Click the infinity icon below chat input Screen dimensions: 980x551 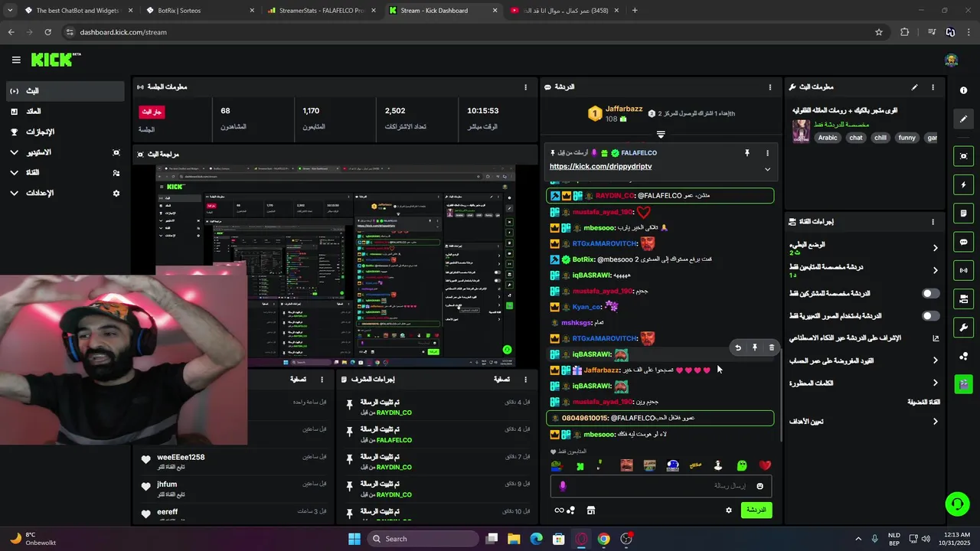(559, 510)
